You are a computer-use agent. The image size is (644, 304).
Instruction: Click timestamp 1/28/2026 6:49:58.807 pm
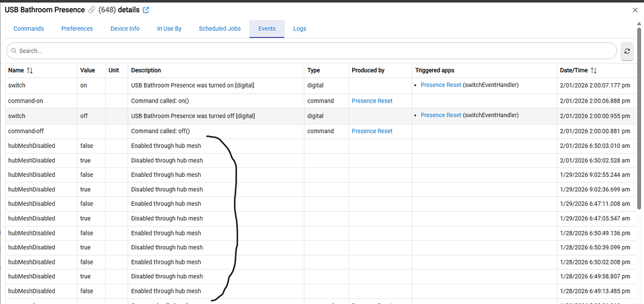[595, 276]
